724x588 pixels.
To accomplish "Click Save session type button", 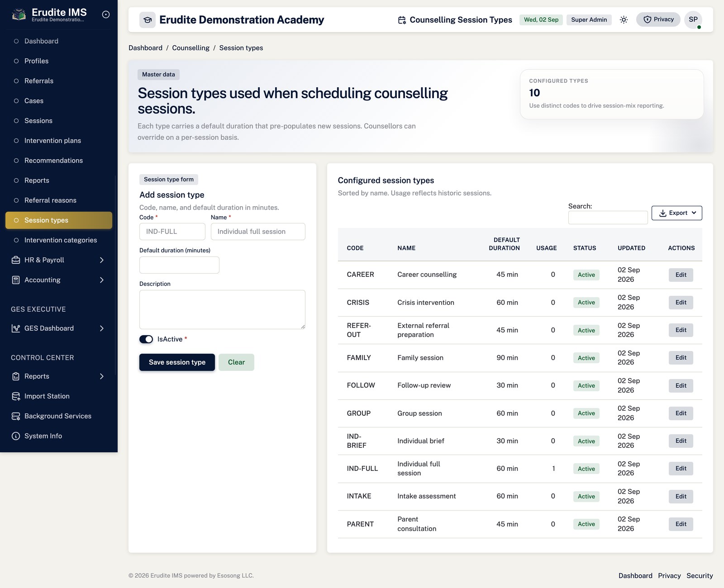I will (x=177, y=362).
